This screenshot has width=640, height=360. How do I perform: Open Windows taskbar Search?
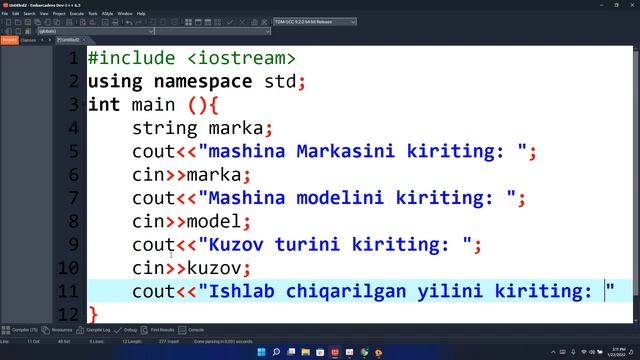click(x=276, y=352)
